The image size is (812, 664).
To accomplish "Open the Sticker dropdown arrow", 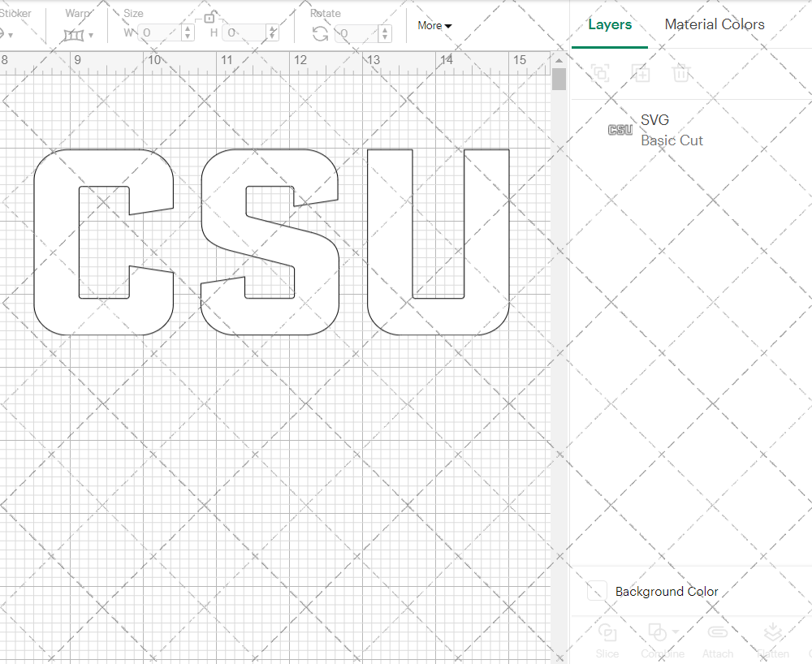I will coord(11,35).
